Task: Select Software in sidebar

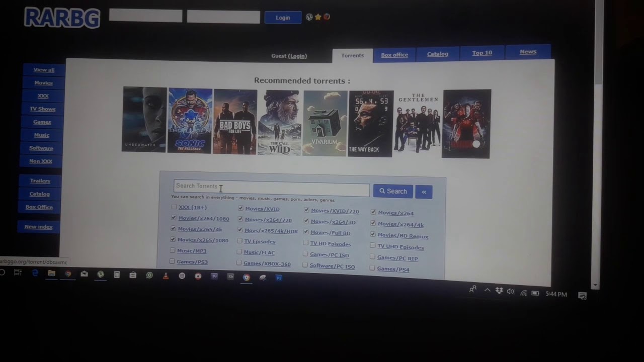Action: [41, 148]
